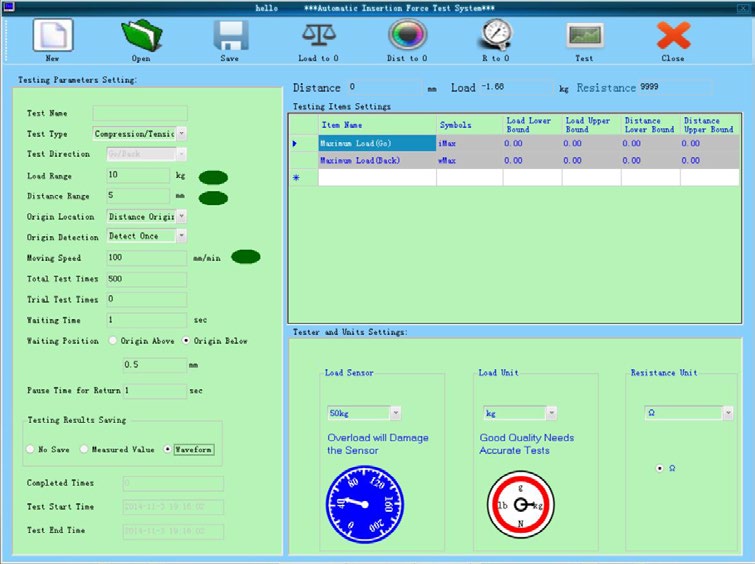Open the Load Sensor 50kg dropdown
Viewport: 755px width, 564px height.
pyautogui.click(x=396, y=413)
